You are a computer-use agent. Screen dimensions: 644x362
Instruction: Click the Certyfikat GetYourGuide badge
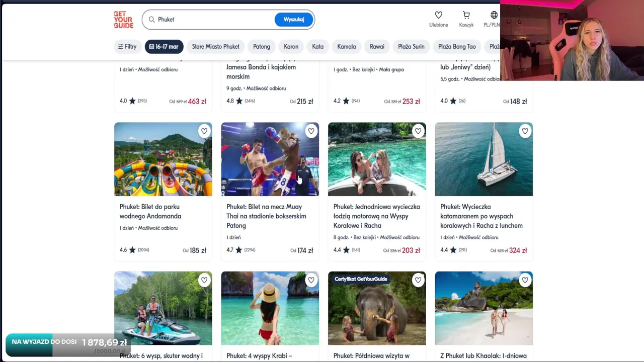tap(361, 279)
